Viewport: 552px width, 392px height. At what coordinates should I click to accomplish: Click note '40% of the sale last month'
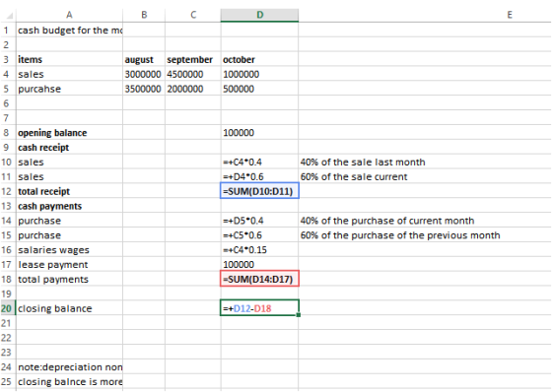coord(363,163)
